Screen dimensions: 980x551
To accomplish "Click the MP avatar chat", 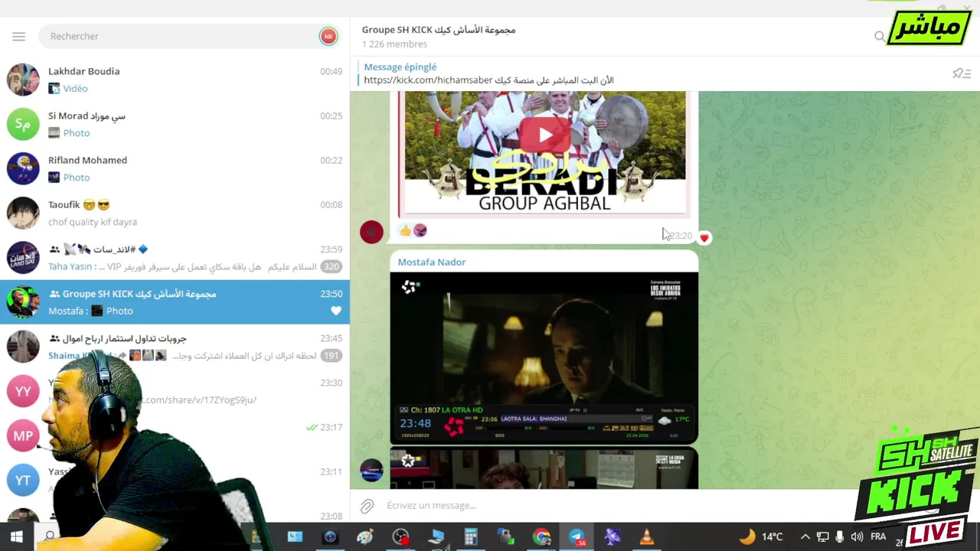I will point(23,435).
